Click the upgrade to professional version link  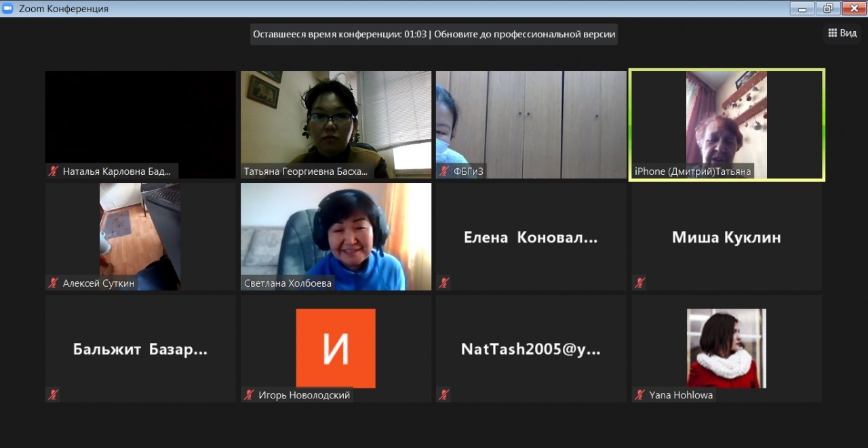[x=524, y=35]
